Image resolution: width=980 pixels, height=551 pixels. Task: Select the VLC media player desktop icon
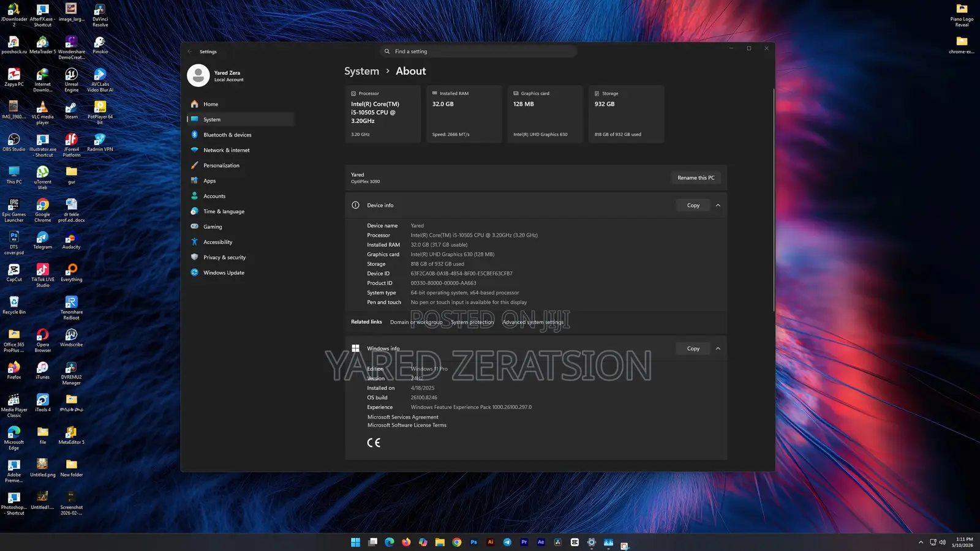(42, 113)
